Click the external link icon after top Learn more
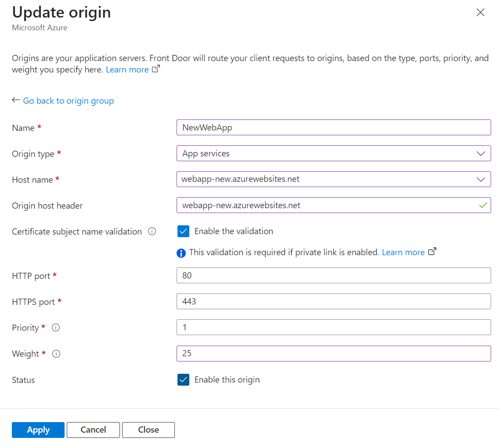Screen dimensions: 499x448 156,69
